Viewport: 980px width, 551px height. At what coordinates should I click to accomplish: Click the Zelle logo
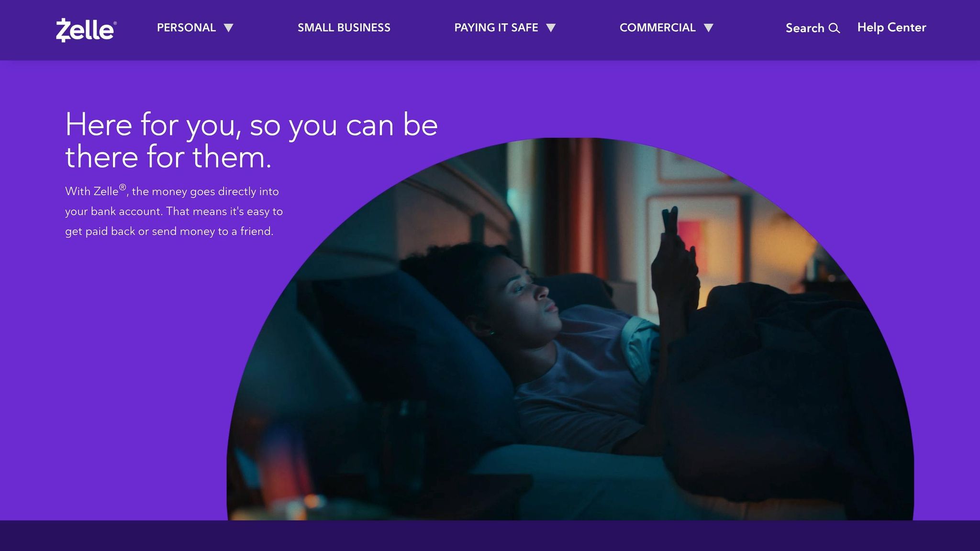click(x=86, y=30)
